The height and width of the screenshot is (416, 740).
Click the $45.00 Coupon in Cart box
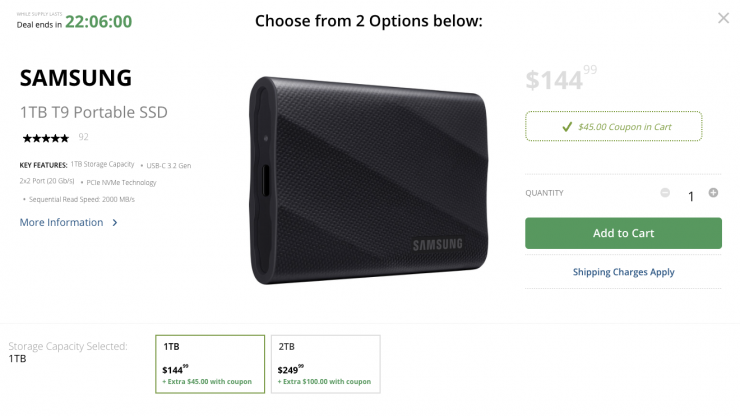pos(614,127)
